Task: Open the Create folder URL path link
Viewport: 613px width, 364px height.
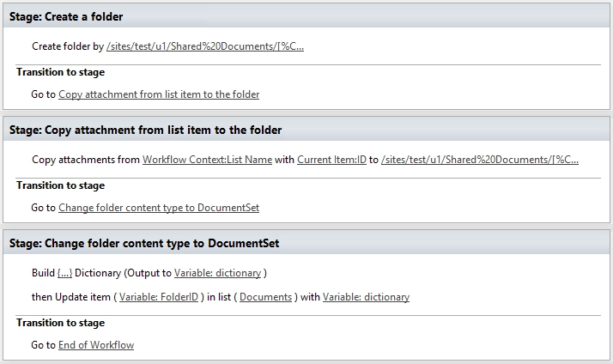Action: tap(205, 46)
